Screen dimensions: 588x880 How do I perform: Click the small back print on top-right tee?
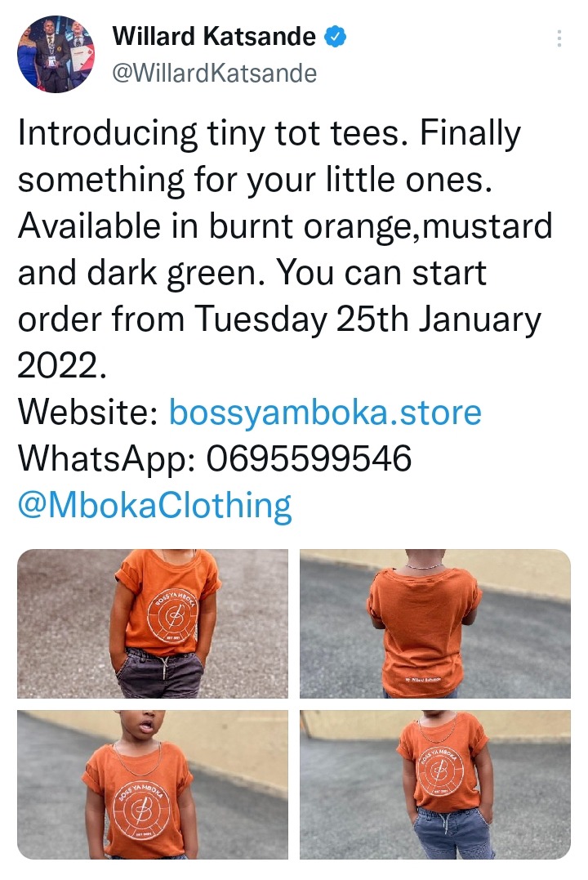[x=422, y=679]
